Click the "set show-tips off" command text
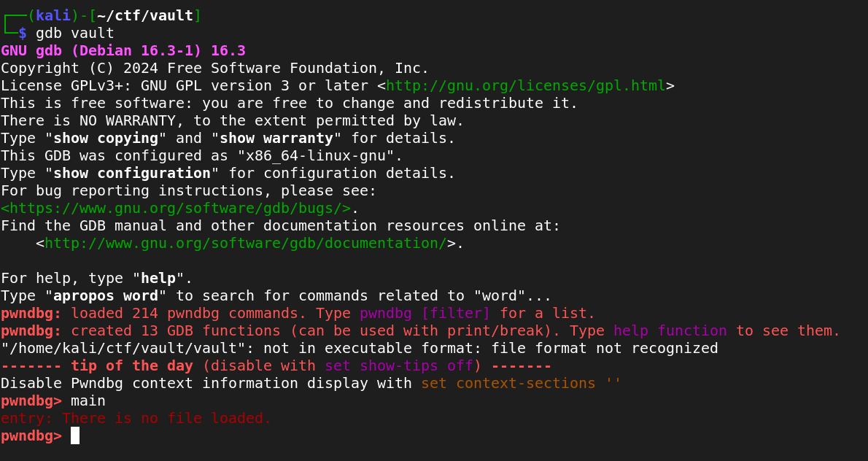The height and width of the screenshot is (461, 868). (399, 365)
